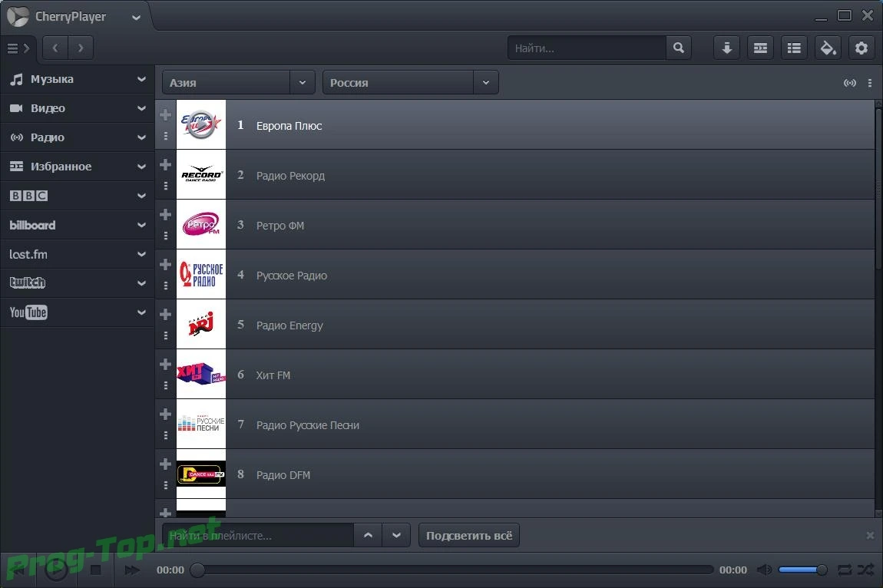This screenshot has height=588, width=883.
Task: Find next match with down arrow
Action: 396,536
